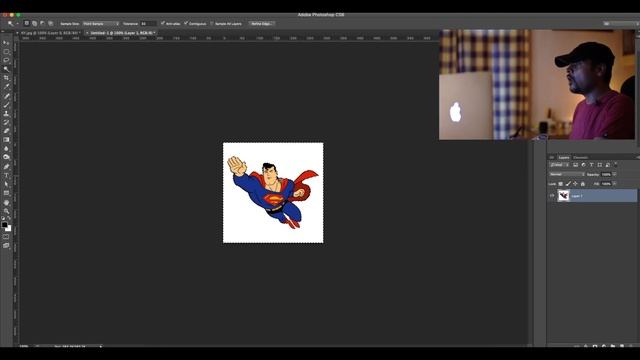Screen dimensions: 640x360
Task: Select the Crop tool
Action: (6, 78)
